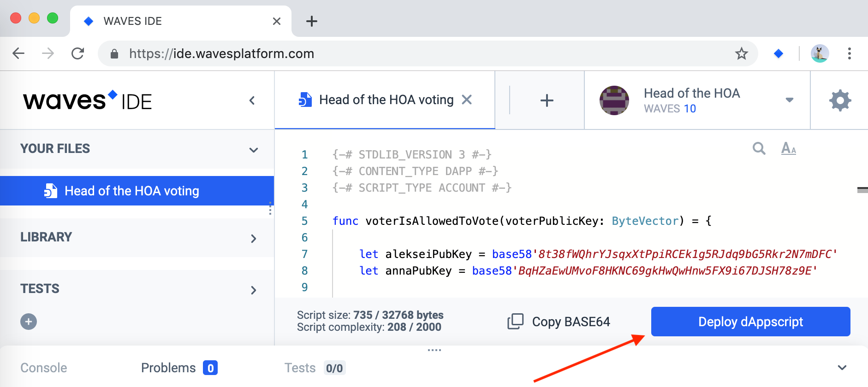Click the Deploy dAppscript button
Image resolution: width=868 pixels, height=387 pixels.
point(750,322)
